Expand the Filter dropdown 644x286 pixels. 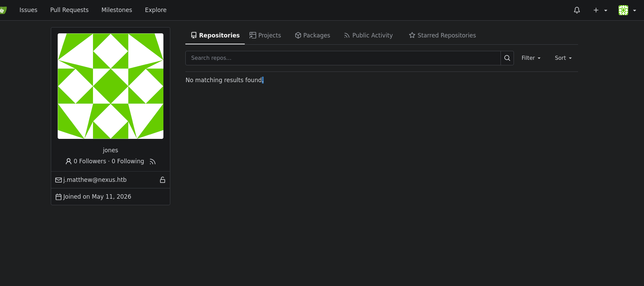point(531,58)
